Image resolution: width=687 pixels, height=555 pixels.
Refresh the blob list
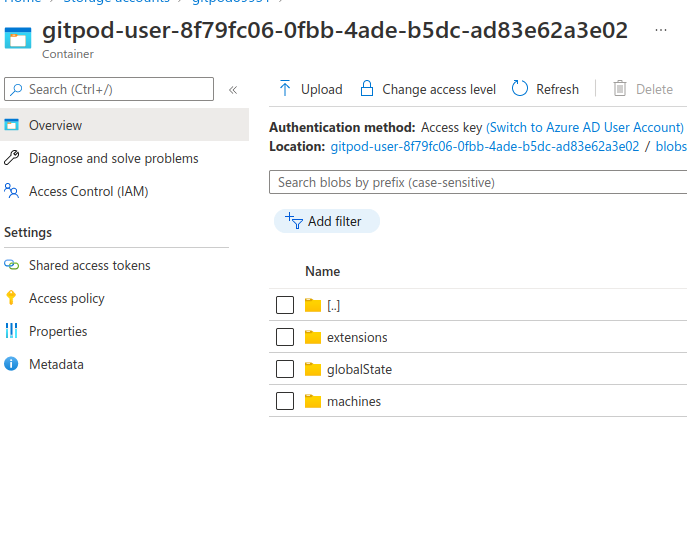[x=557, y=89]
